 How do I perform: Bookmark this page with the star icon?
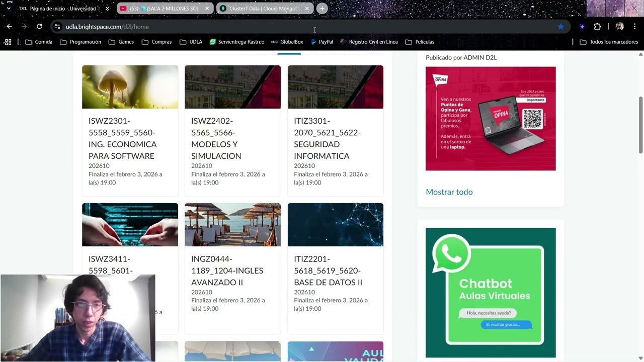(560, 27)
